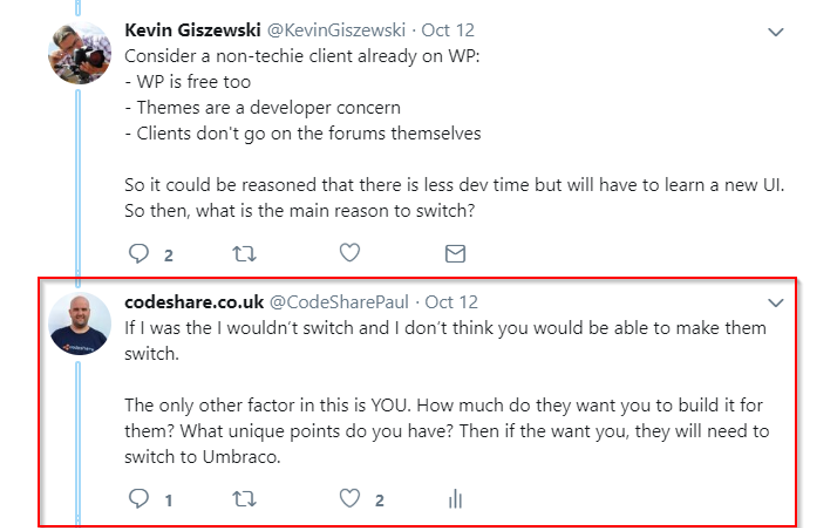The image size is (837, 528).
Task: Open codeshare.co.uk's tweet via its Oct 12 date
Action: pyautogui.click(x=452, y=301)
